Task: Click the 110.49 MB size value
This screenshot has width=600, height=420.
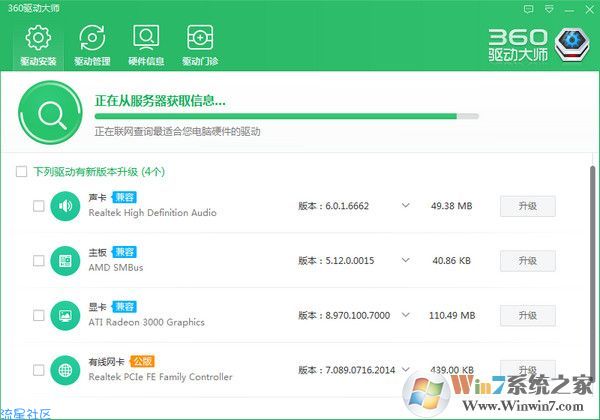Action: [452, 315]
